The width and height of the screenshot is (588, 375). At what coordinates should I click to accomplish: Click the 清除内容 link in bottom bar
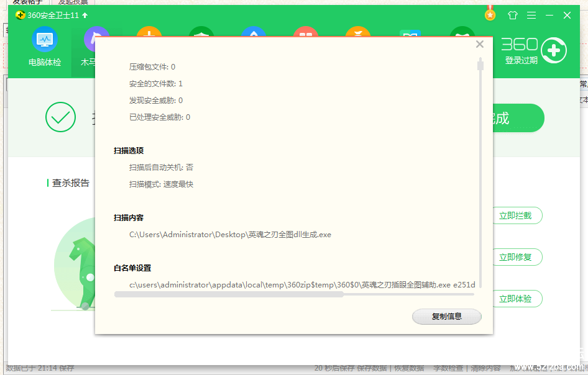pyautogui.click(x=485, y=368)
